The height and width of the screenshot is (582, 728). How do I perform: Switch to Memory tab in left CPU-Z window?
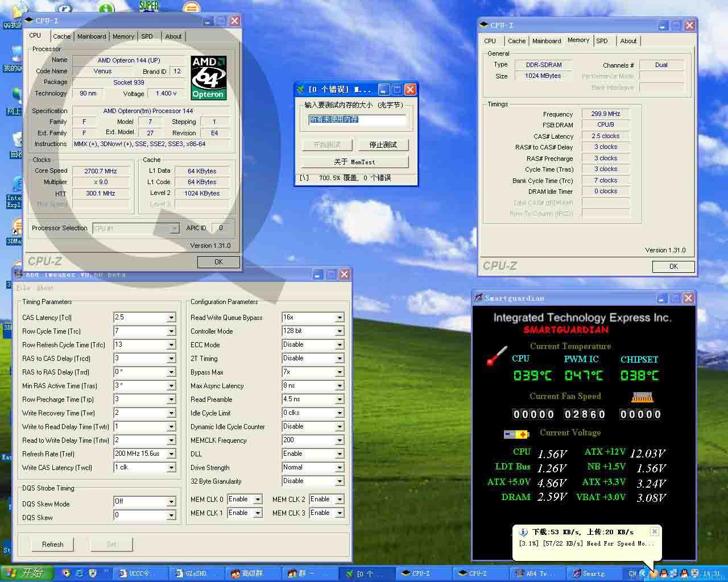[x=123, y=36]
